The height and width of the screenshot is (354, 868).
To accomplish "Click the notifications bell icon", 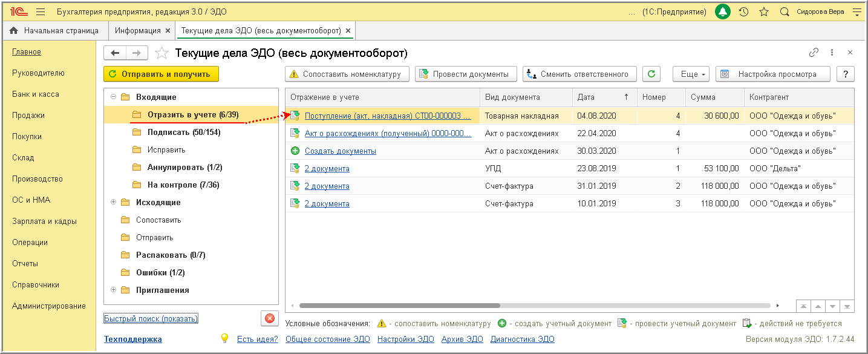I will point(723,11).
